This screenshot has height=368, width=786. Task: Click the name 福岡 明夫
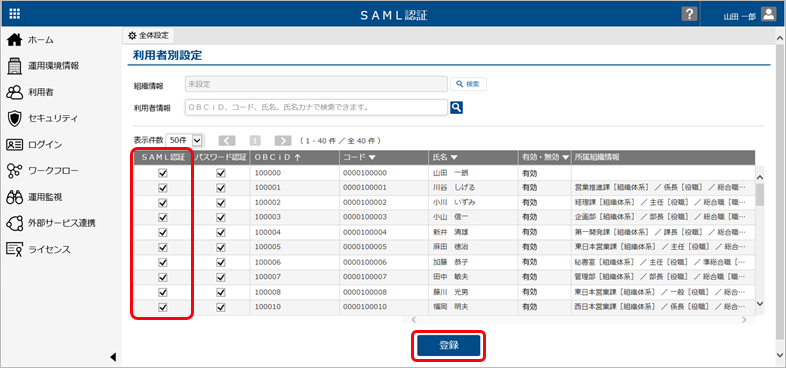(450, 307)
